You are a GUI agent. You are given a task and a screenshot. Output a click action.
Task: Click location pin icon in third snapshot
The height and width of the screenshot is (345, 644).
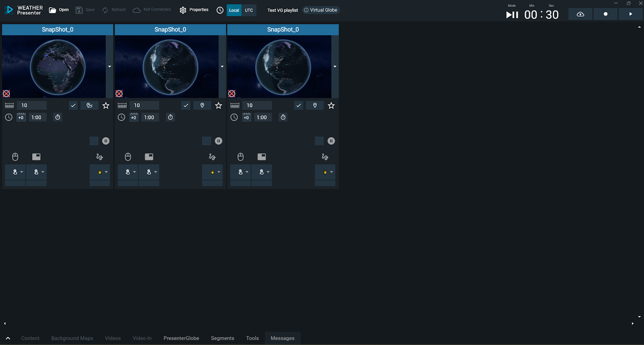[315, 106]
